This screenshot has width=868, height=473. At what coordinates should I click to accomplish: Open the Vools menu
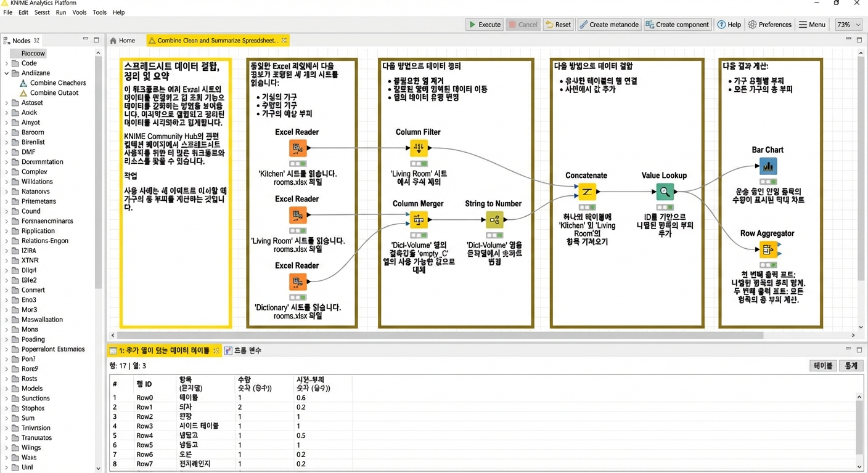click(x=80, y=12)
